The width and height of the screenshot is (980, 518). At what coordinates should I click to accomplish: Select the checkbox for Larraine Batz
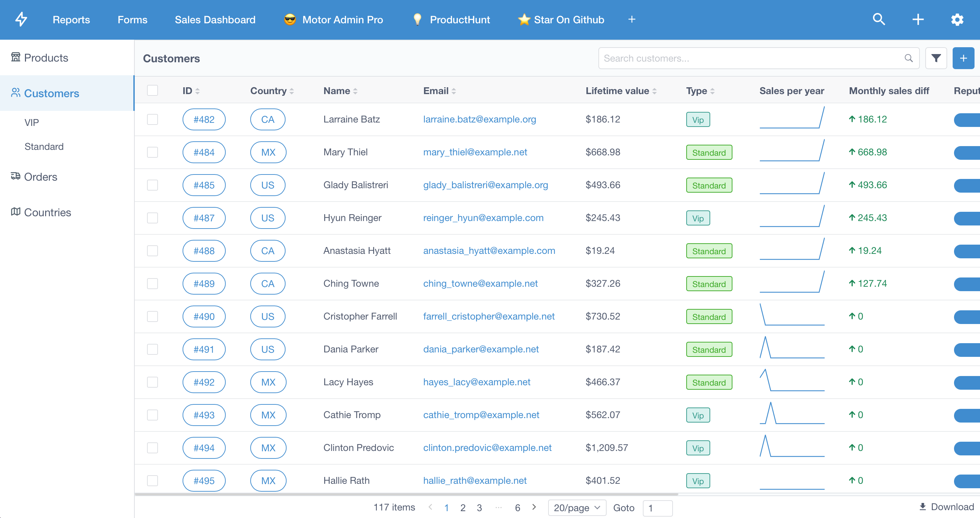pyautogui.click(x=153, y=119)
